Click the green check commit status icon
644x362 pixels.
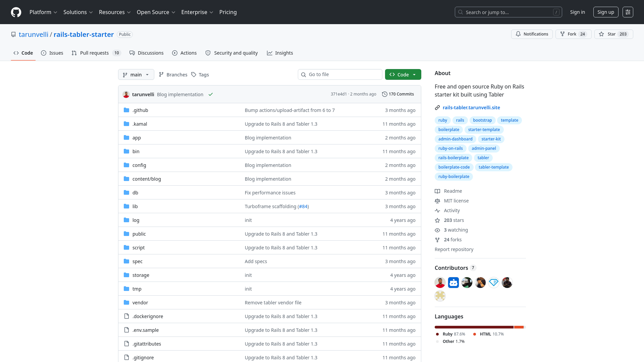211,95
